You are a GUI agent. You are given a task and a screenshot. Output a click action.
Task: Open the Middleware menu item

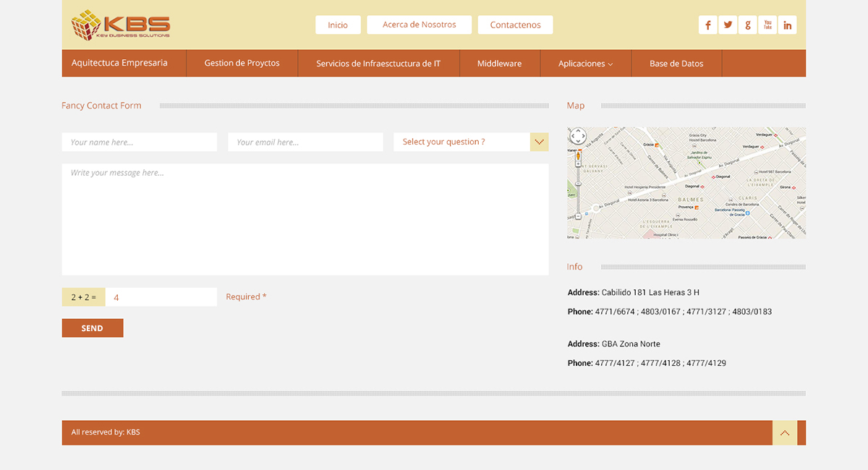(499, 64)
